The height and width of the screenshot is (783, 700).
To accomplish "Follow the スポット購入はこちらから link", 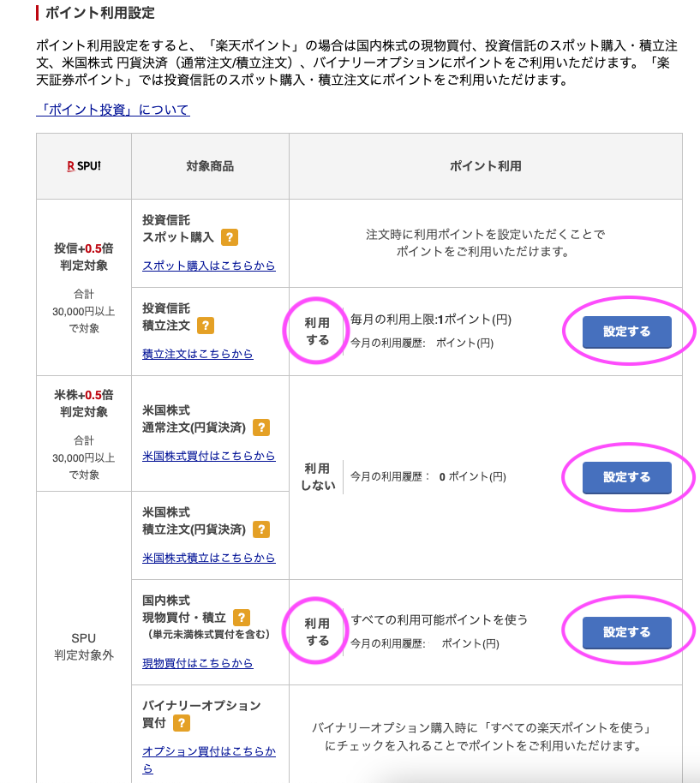I will pos(209,266).
